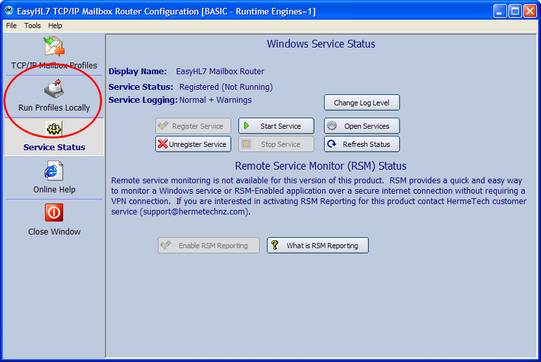This screenshot has width=541, height=362.
Task: Click the red Close Window power icon
Action: (x=54, y=213)
